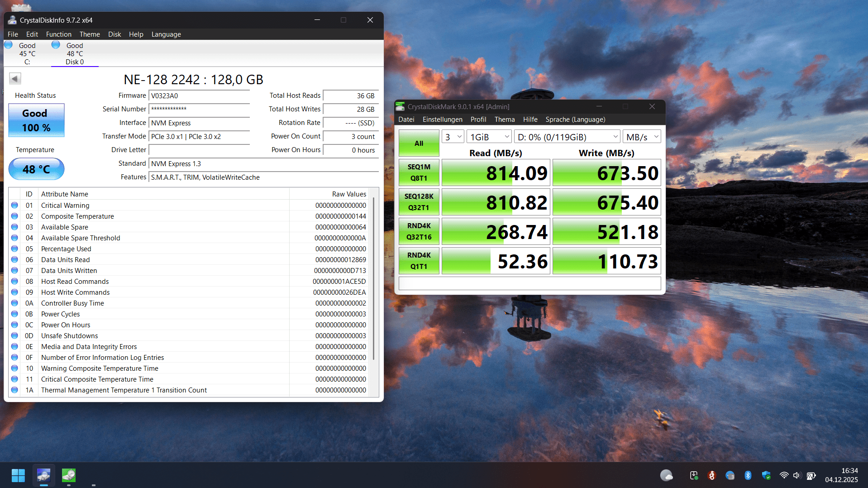
Task: Click the attribute list vertical scrollbar
Action: click(374, 278)
